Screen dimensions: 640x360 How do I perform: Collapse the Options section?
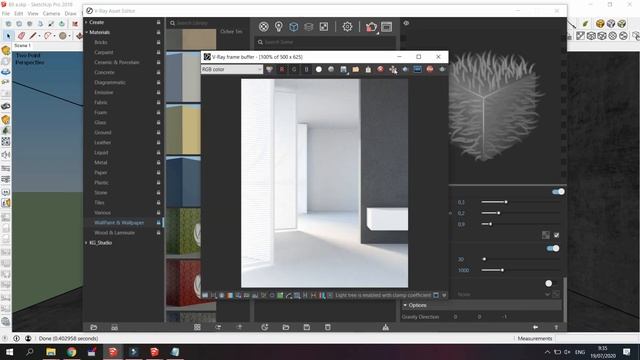405,305
